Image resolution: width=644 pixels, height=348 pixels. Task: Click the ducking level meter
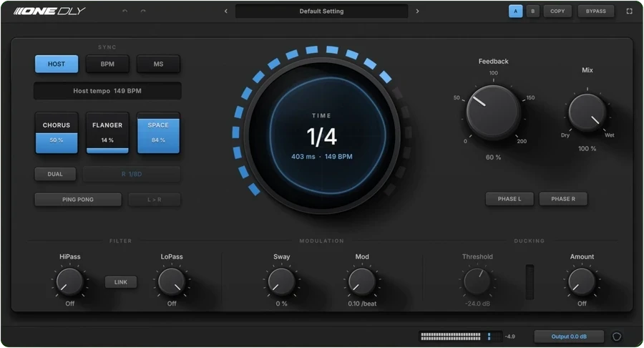(530, 282)
